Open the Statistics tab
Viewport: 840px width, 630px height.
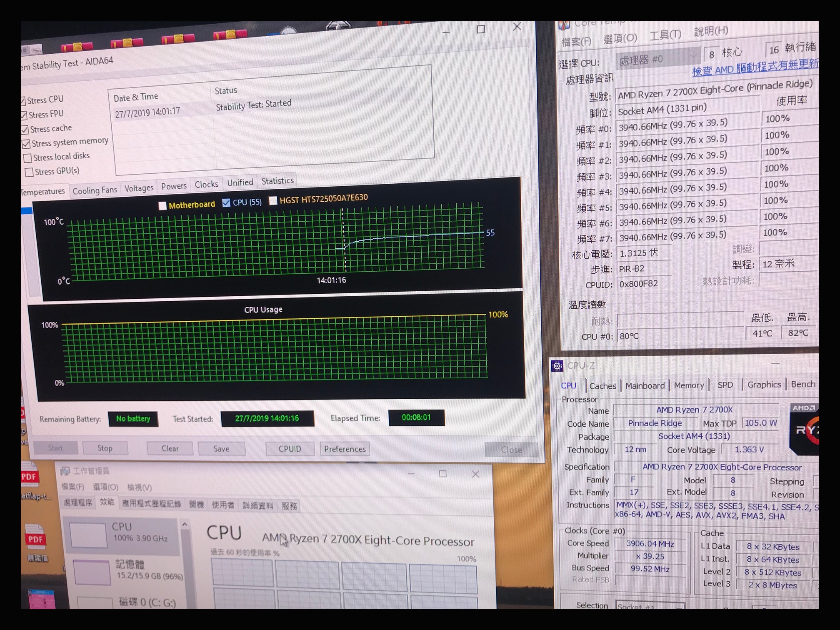pyautogui.click(x=277, y=181)
